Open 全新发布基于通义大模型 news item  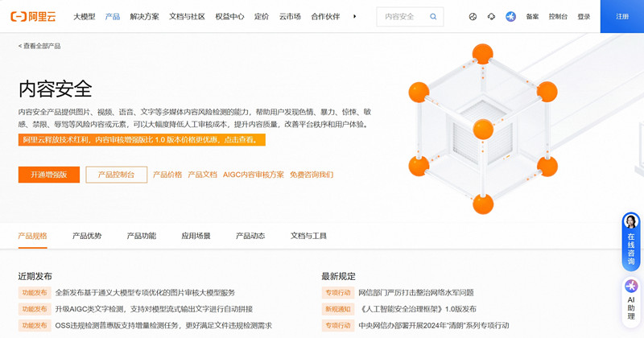145,293
